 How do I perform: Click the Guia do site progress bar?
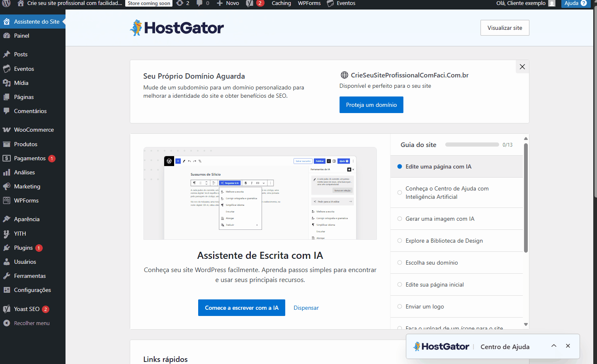click(472, 145)
